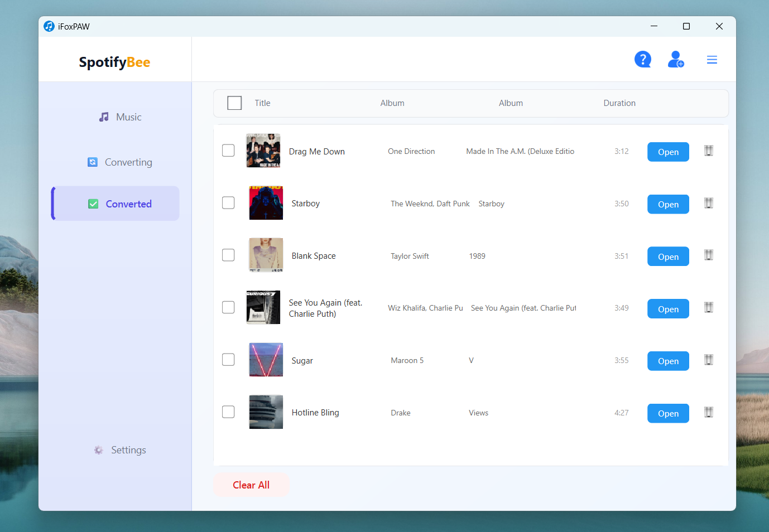This screenshot has height=532, width=769.
Task: Click Clear All to remove all tracks
Action: [251, 485]
